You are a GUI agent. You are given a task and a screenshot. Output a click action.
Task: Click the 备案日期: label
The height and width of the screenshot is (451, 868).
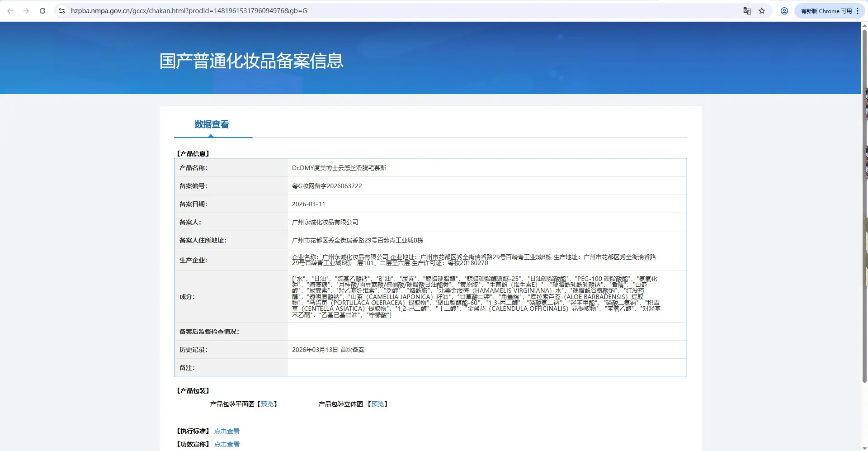[193, 204]
